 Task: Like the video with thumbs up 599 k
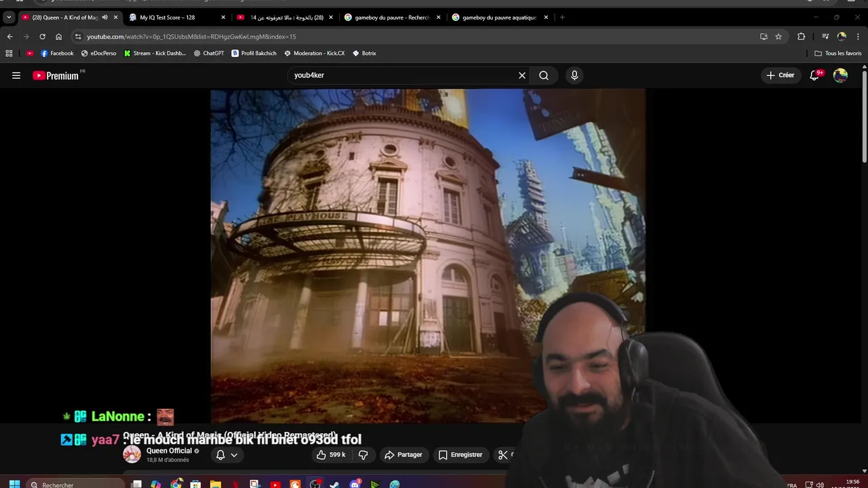(331, 455)
